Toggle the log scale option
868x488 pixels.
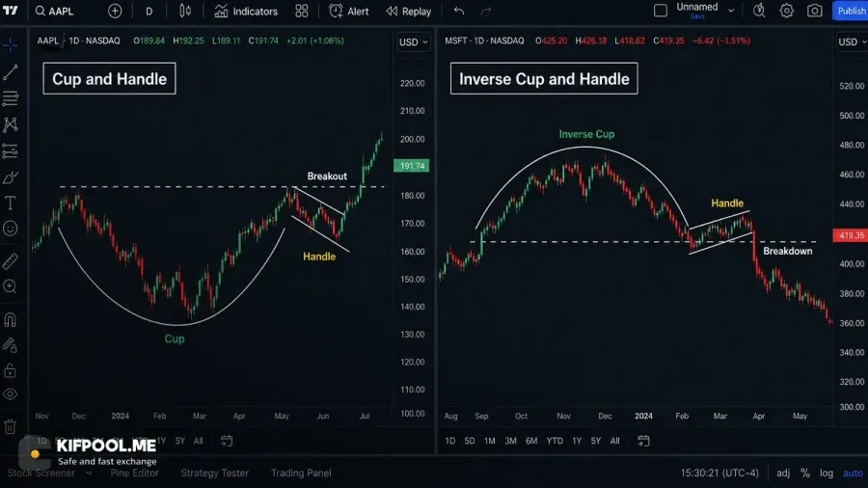(x=827, y=474)
